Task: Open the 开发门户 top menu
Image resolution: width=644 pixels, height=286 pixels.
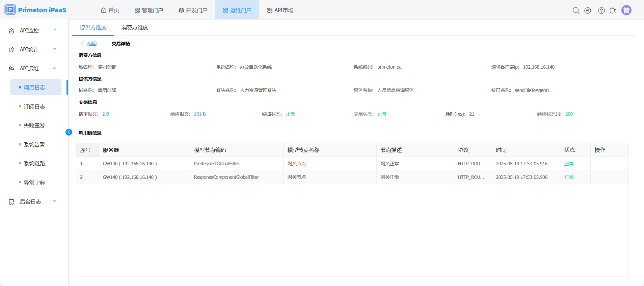Action: (x=193, y=10)
